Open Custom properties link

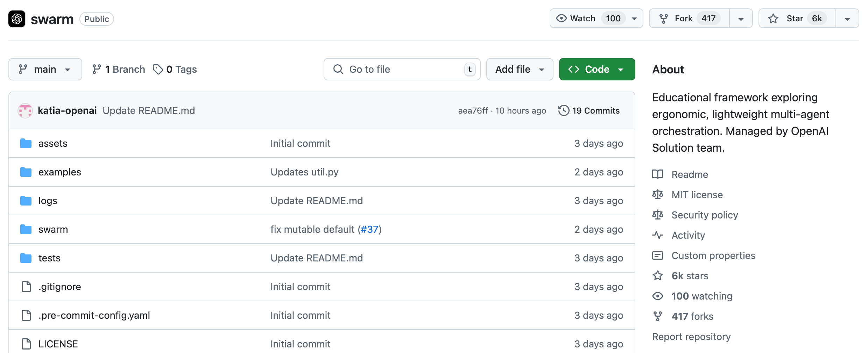(x=713, y=255)
